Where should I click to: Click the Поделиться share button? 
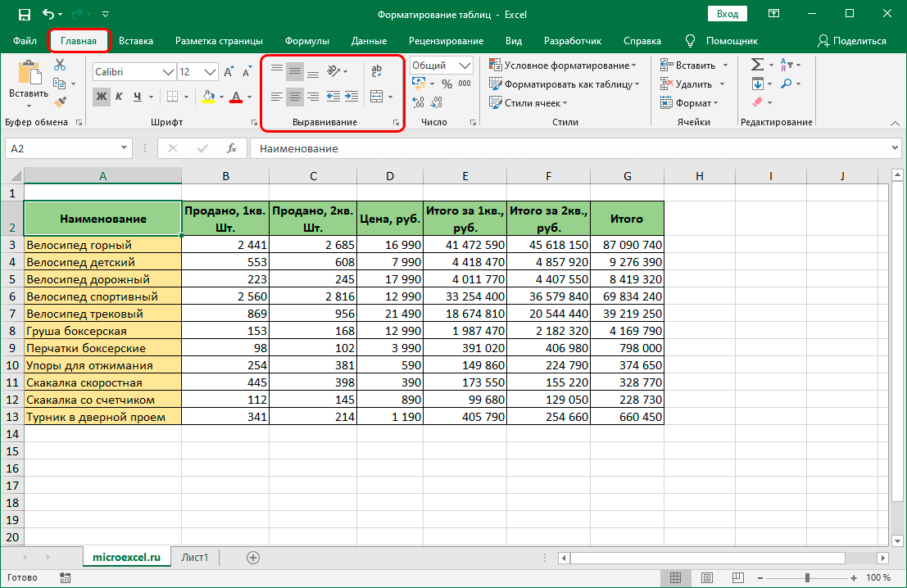pos(852,41)
